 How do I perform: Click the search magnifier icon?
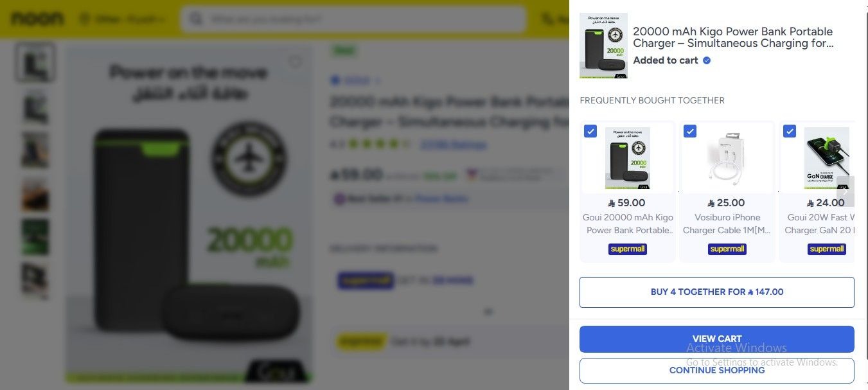[197, 19]
